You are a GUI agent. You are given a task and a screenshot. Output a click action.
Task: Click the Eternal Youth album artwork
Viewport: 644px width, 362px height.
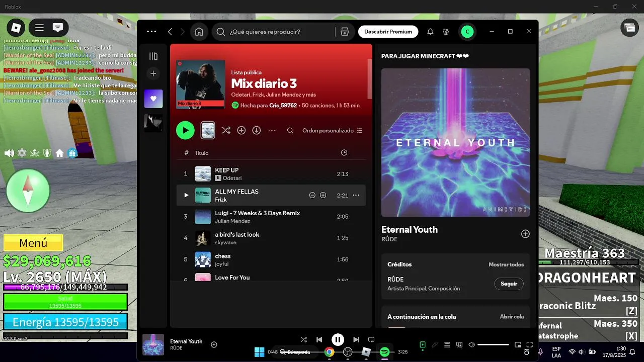455,143
